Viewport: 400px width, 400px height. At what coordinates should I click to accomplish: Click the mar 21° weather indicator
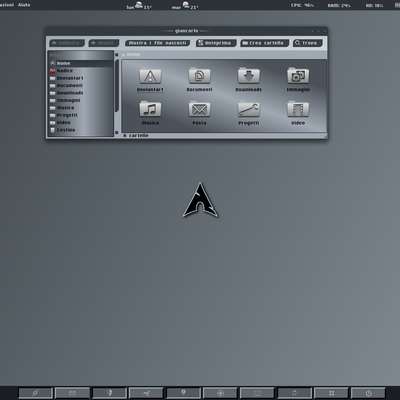tap(185, 6)
